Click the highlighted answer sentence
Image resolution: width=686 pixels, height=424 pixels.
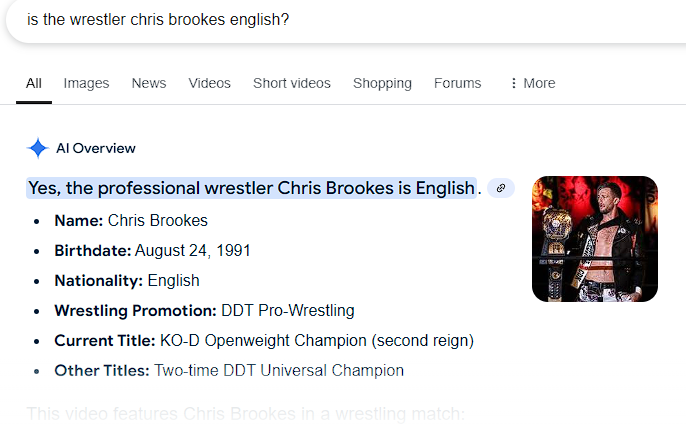(x=251, y=188)
